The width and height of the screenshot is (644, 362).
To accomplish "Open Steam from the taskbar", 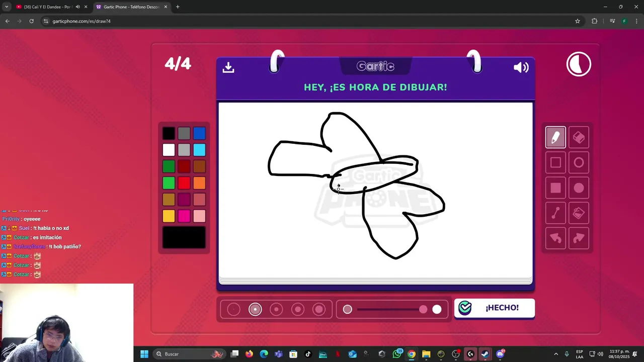I will tap(485, 354).
